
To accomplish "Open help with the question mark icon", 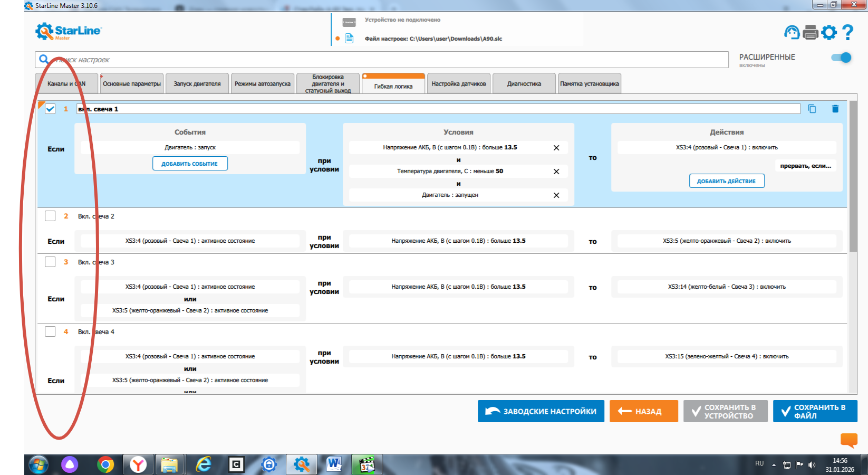I will [x=847, y=33].
